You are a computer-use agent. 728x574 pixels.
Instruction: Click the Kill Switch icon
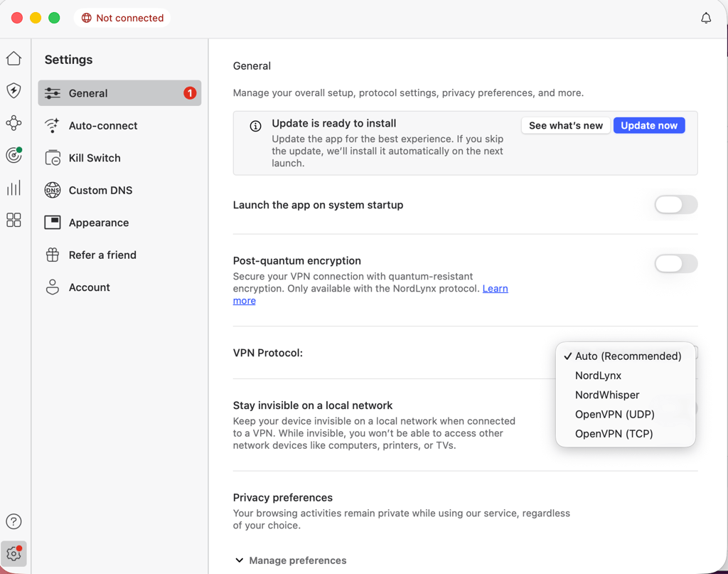[53, 158]
